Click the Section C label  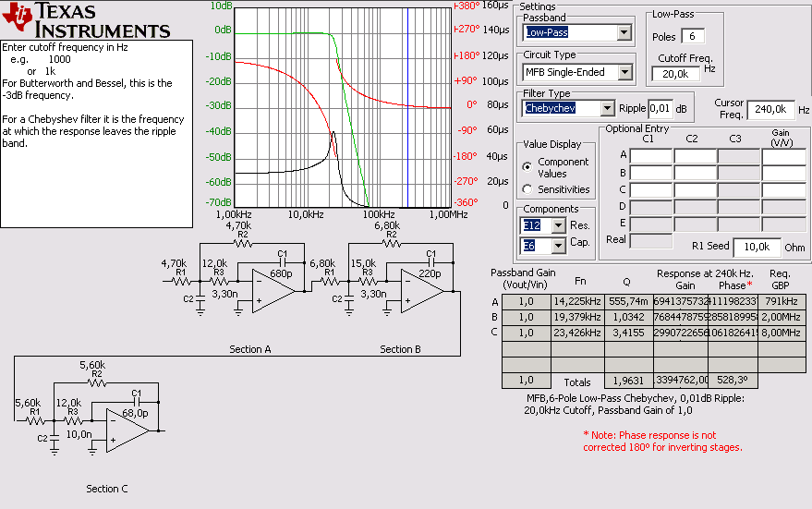(106, 489)
